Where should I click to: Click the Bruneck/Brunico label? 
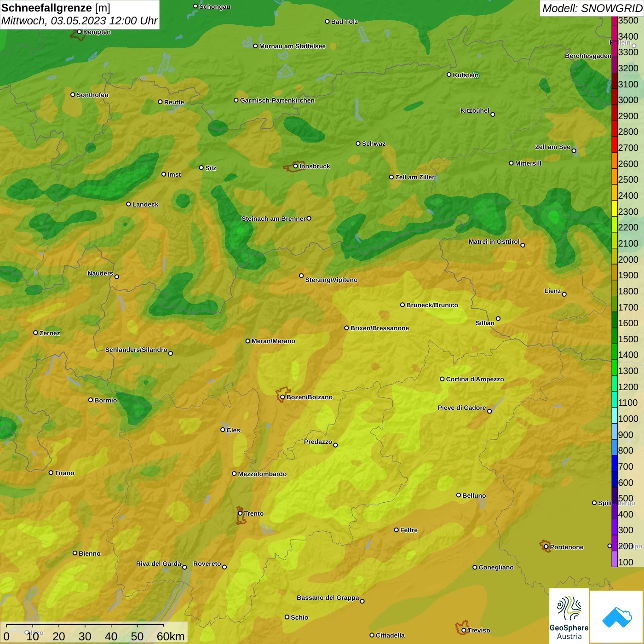pyautogui.click(x=432, y=305)
